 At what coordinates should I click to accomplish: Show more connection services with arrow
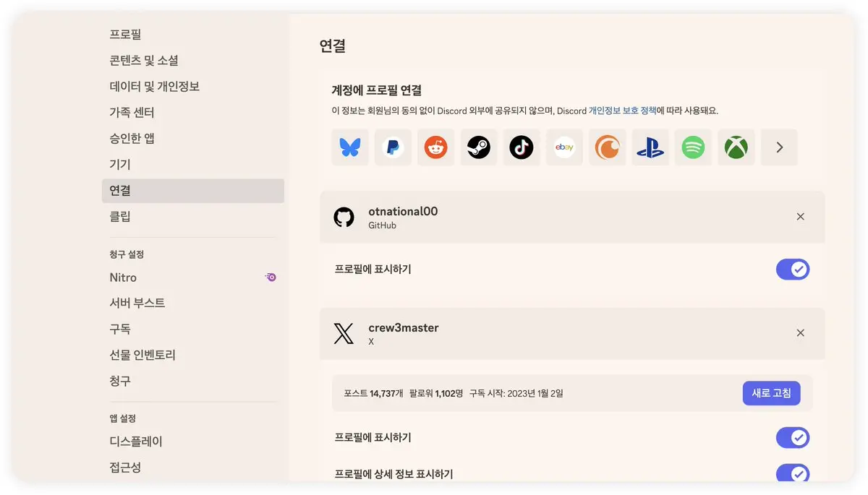(x=779, y=147)
